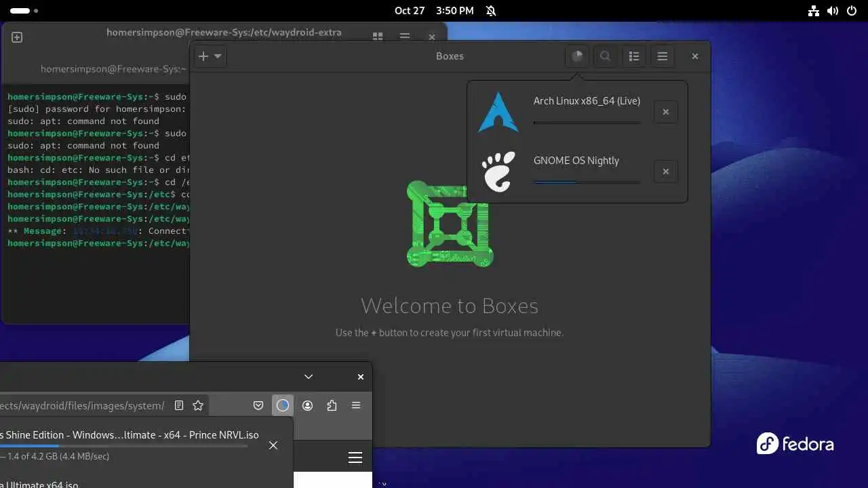
Task: Open the terminal window hamburger menu
Action: pyautogui.click(x=404, y=37)
